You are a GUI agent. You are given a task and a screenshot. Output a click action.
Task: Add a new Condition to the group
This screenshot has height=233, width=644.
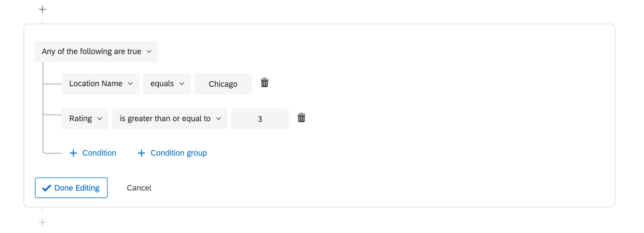point(93,153)
